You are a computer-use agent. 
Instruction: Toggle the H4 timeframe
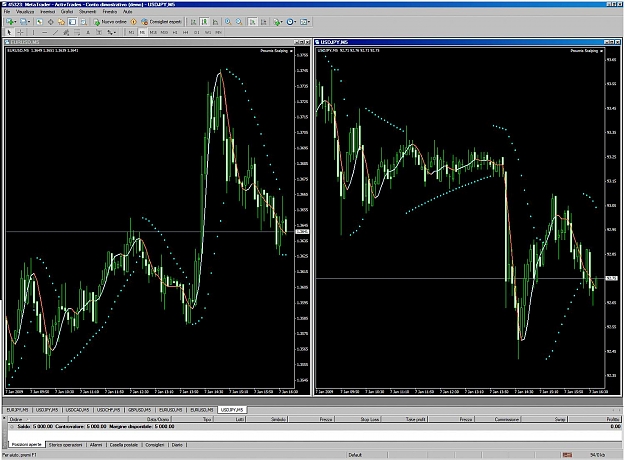[x=185, y=32]
